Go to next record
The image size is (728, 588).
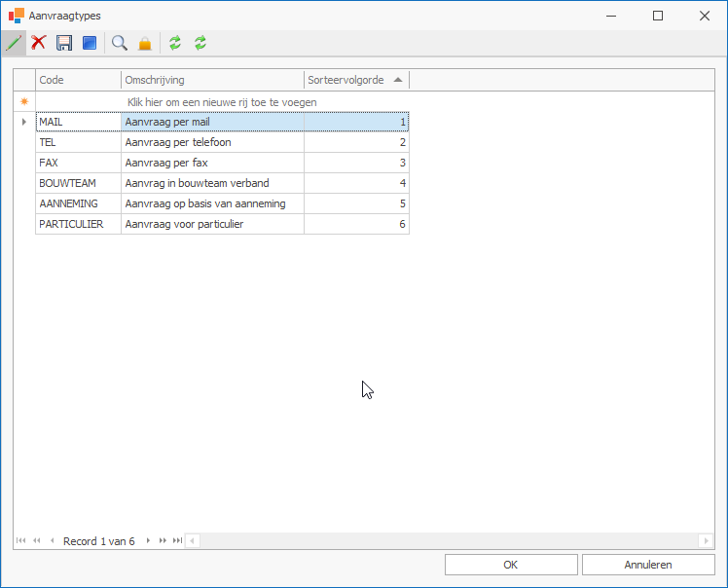148,540
